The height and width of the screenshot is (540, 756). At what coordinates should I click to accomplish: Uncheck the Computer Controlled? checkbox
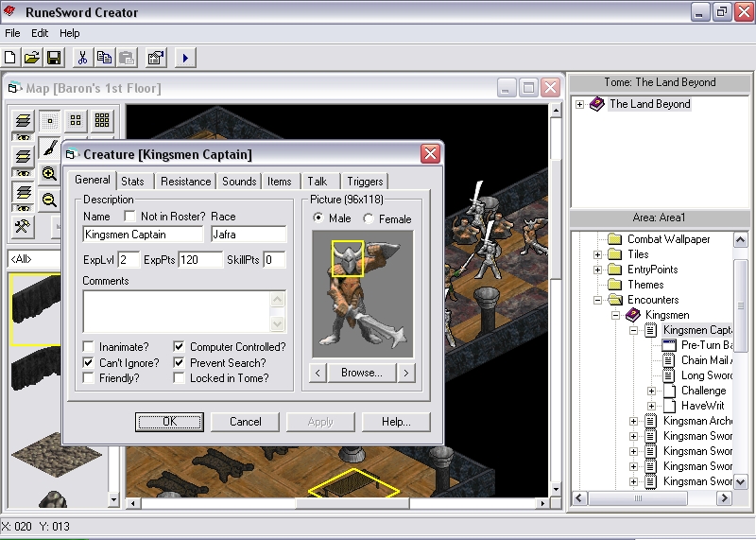180,347
